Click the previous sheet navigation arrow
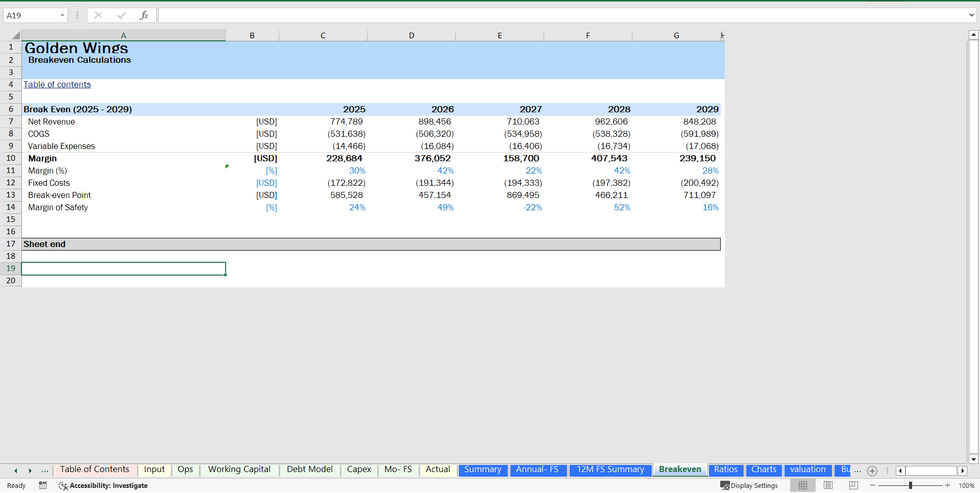This screenshot has height=493, width=980. coord(16,471)
